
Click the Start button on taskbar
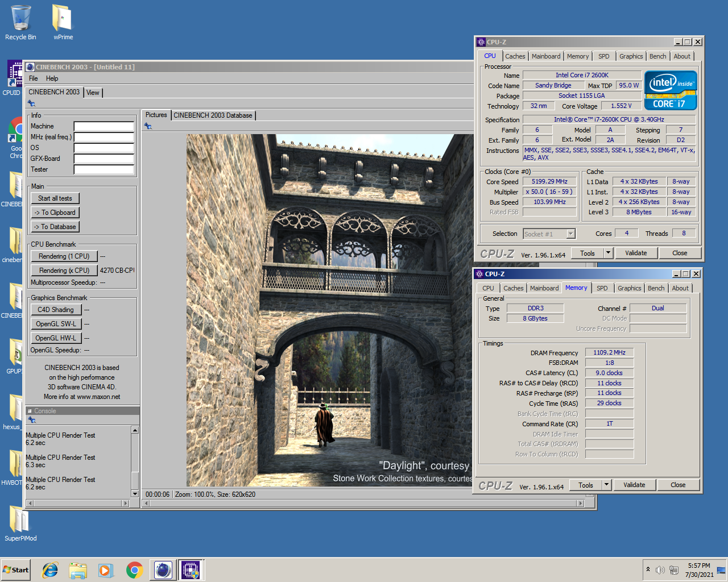tap(16, 570)
